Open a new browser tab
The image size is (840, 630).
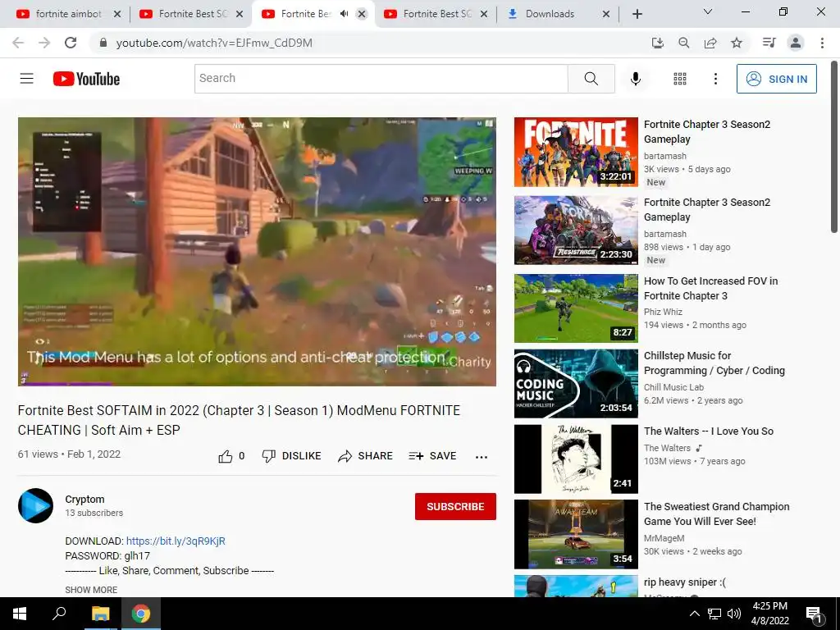(x=637, y=15)
